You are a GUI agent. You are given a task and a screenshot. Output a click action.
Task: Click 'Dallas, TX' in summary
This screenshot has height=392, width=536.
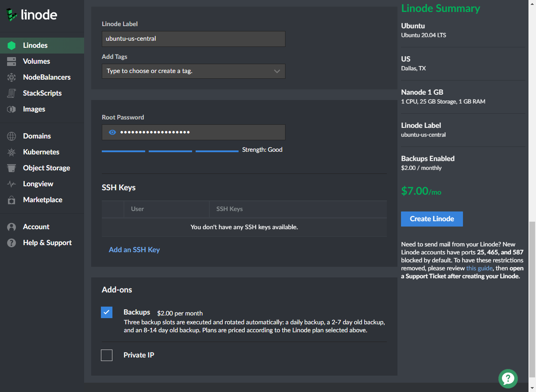point(413,69)
